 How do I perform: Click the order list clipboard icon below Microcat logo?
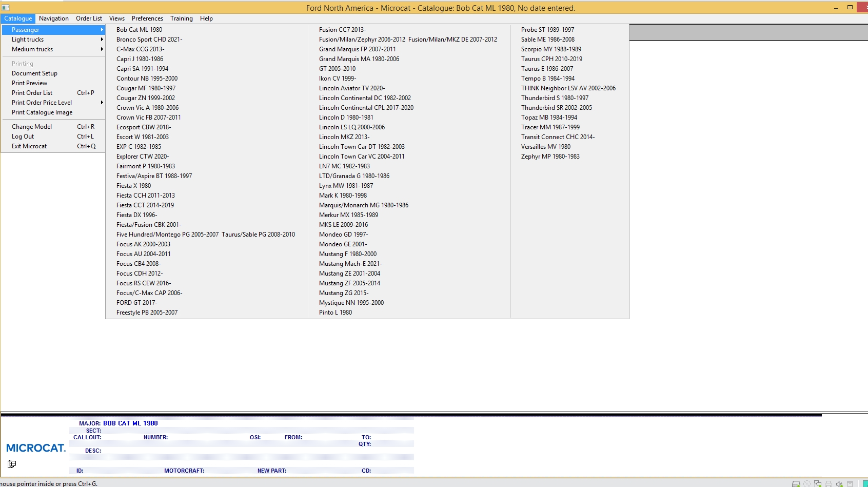point(12,464)
